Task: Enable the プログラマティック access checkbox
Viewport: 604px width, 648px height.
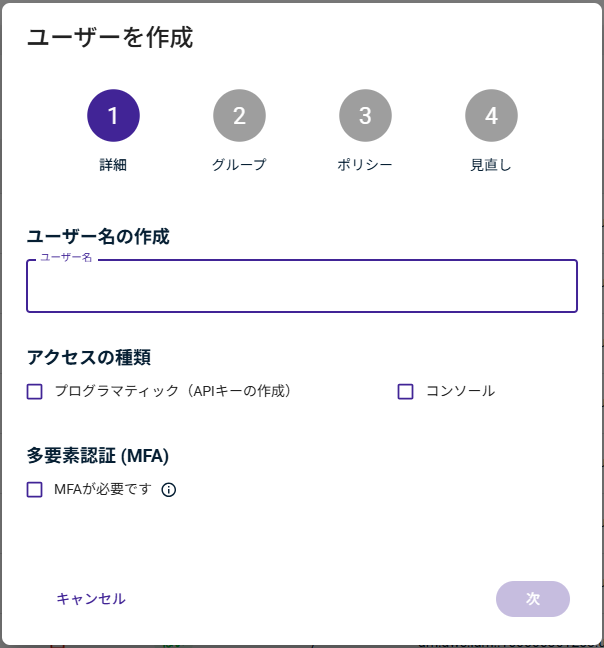Action: pyautogui.click(x=35, y=392)
